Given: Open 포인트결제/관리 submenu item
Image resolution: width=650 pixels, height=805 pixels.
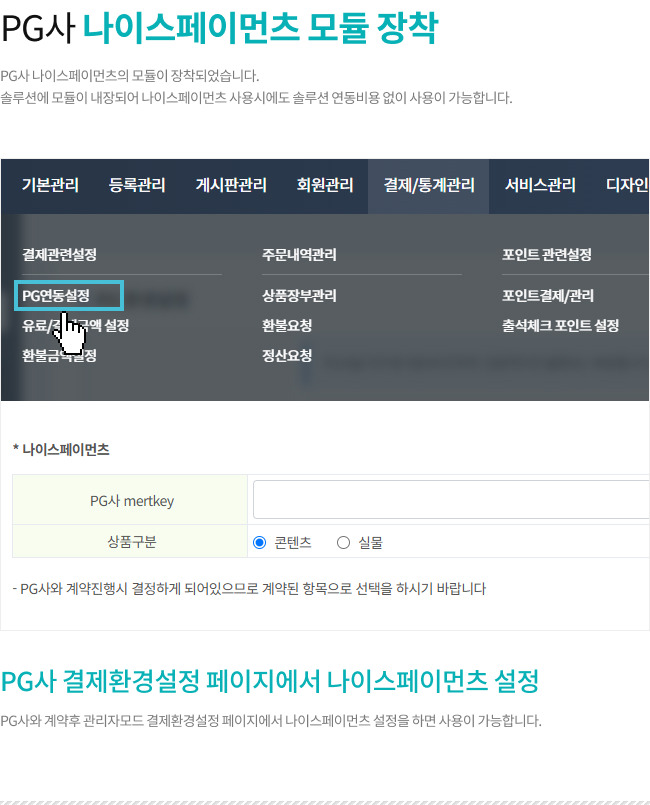Looking at the screenshot, I should click(548, 296).
